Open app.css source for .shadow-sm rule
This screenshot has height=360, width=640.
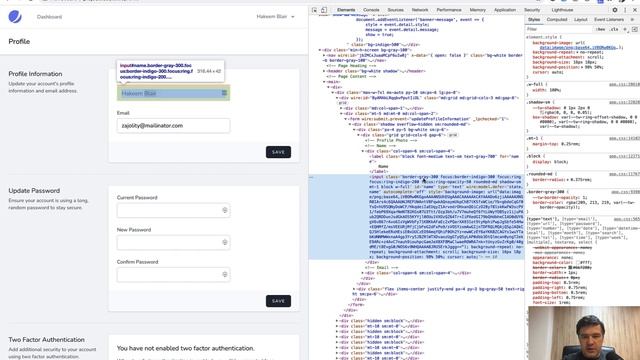point(624,102)
